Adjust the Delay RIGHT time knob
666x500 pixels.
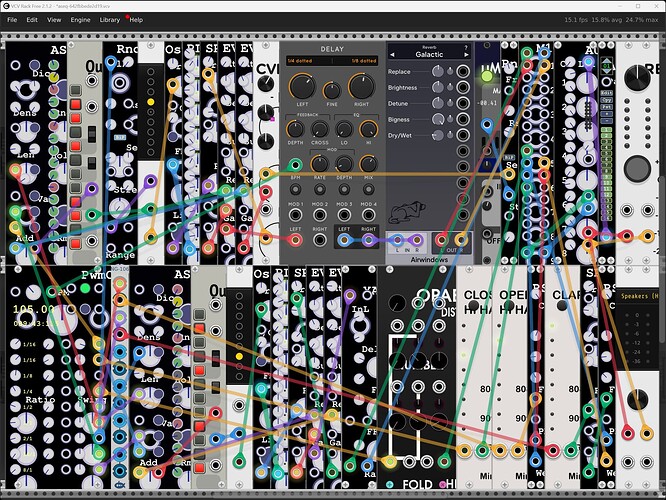tap(361, 87)
